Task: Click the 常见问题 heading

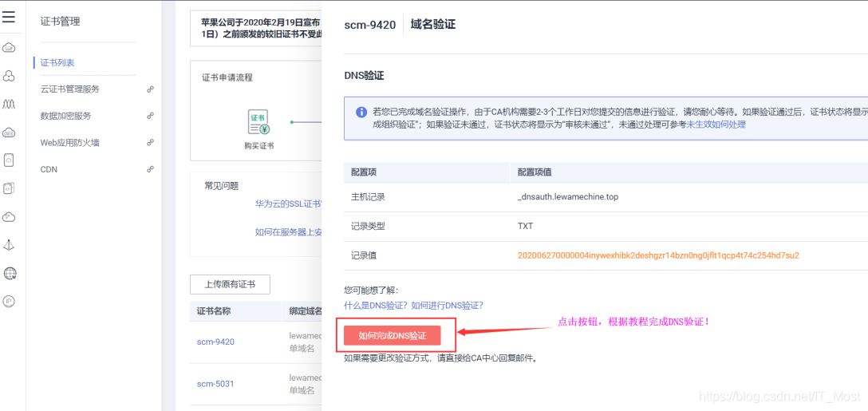Action: coord(222,186)
